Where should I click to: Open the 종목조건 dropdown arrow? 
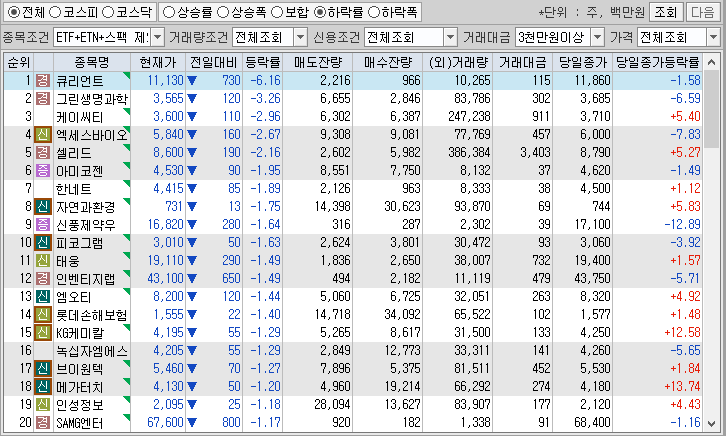tap(157, 37)
